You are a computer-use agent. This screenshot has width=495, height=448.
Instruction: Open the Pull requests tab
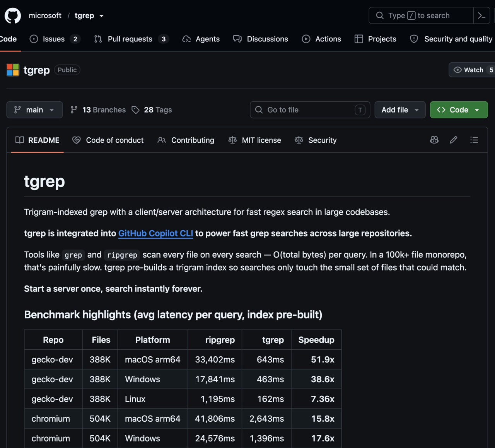coord(131,39)
